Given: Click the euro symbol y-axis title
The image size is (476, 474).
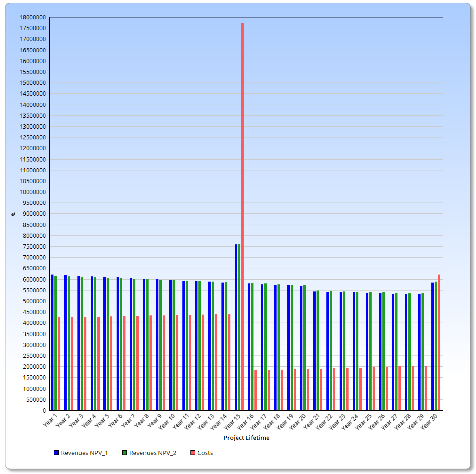Looking at the screenshot, I should click(13, 214).
